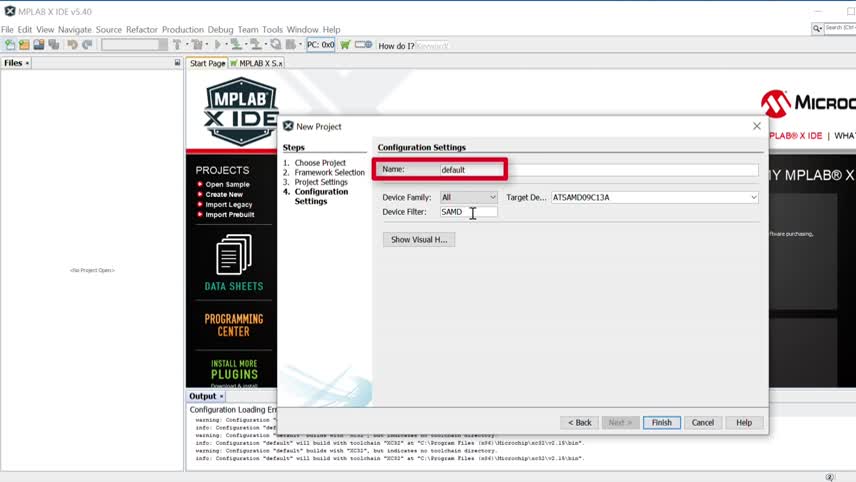Open the Window menu
Image resolution: width=856 pixels, height=482 pixels.
(x=302, y=29)
